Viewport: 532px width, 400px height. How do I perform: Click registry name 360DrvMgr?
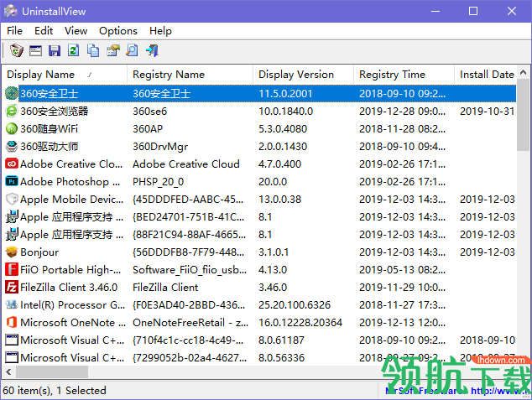tap(160, 147)
